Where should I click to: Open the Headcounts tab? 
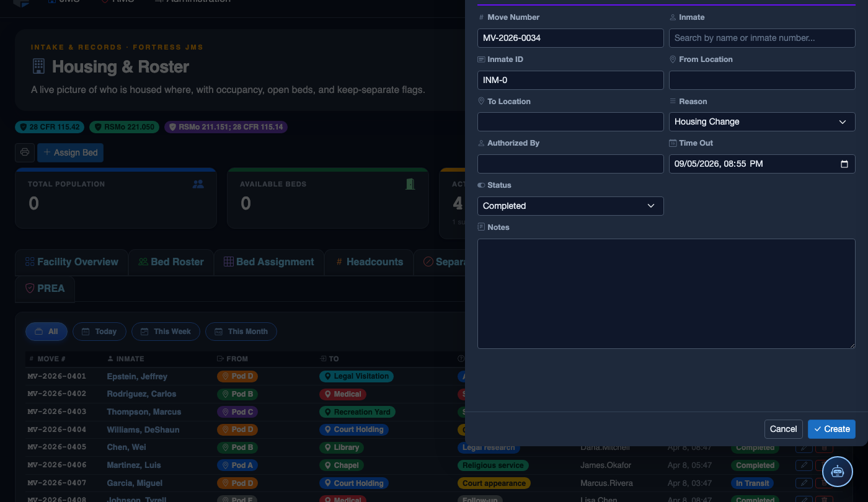pos(370,262)
